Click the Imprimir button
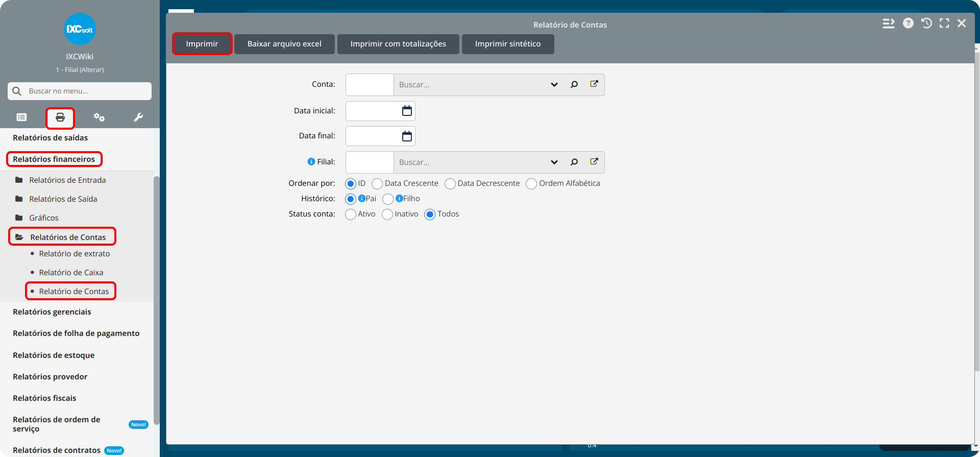980x457 pixels. point(202,44)
